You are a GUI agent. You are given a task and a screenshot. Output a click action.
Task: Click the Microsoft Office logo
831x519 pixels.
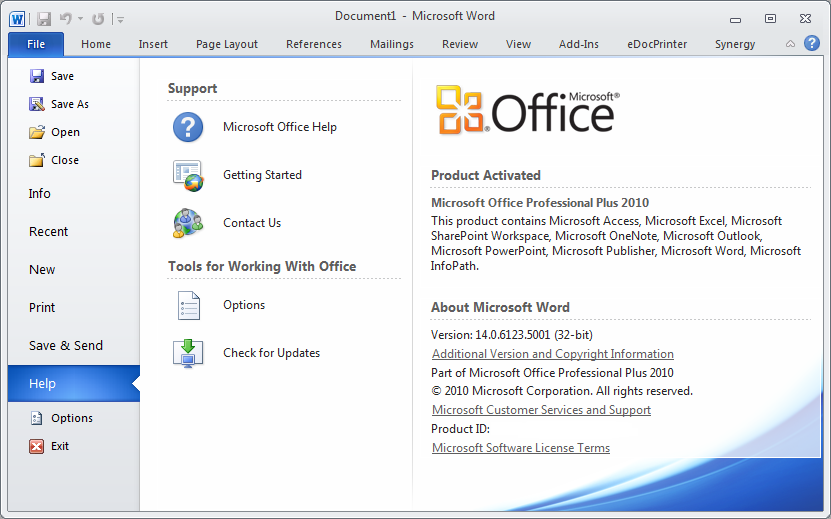[527, 110]
